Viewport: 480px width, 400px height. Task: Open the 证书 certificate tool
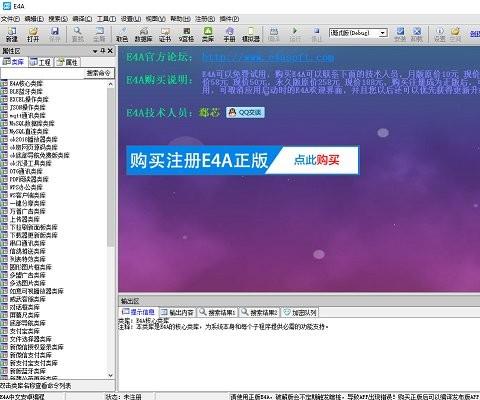[165, 34]
